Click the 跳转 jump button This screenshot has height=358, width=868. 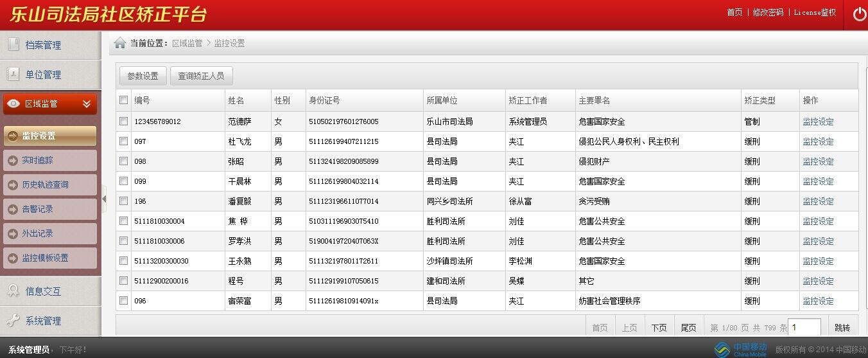842,327
